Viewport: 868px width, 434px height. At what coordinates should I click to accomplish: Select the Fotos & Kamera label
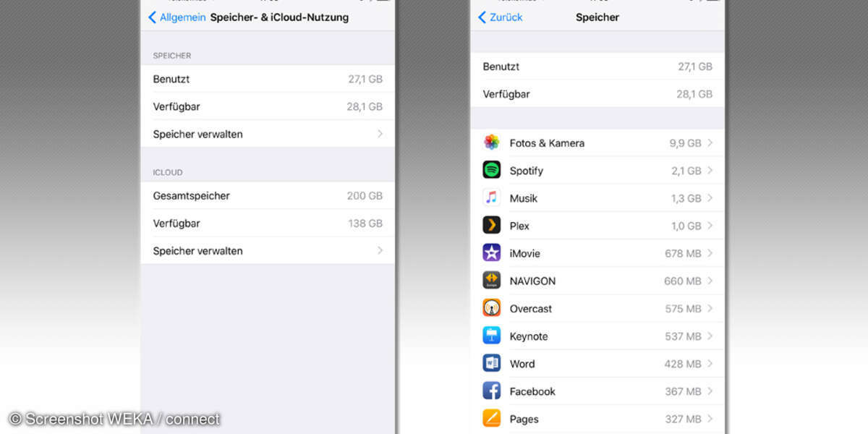(547, 143)
